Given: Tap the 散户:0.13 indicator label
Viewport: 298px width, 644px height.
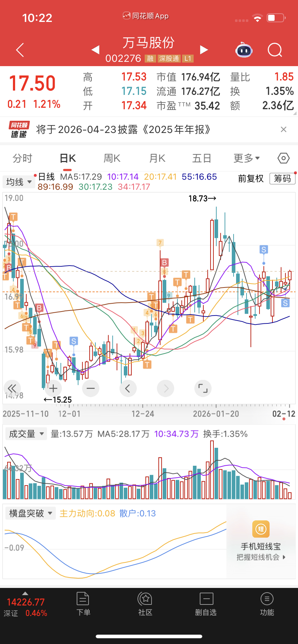Looking at the screenshot, I should 137,513.
